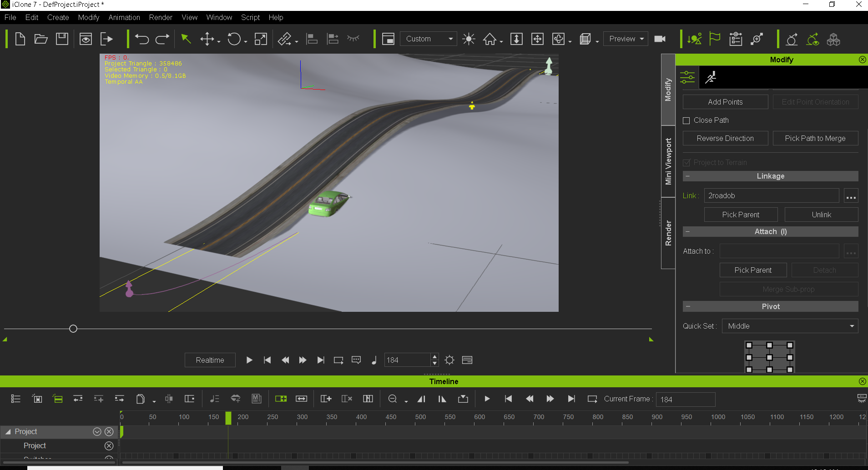Viewport: 868px width, 470px height.
Task: Click the Current Frame input field
Action: 686,400
